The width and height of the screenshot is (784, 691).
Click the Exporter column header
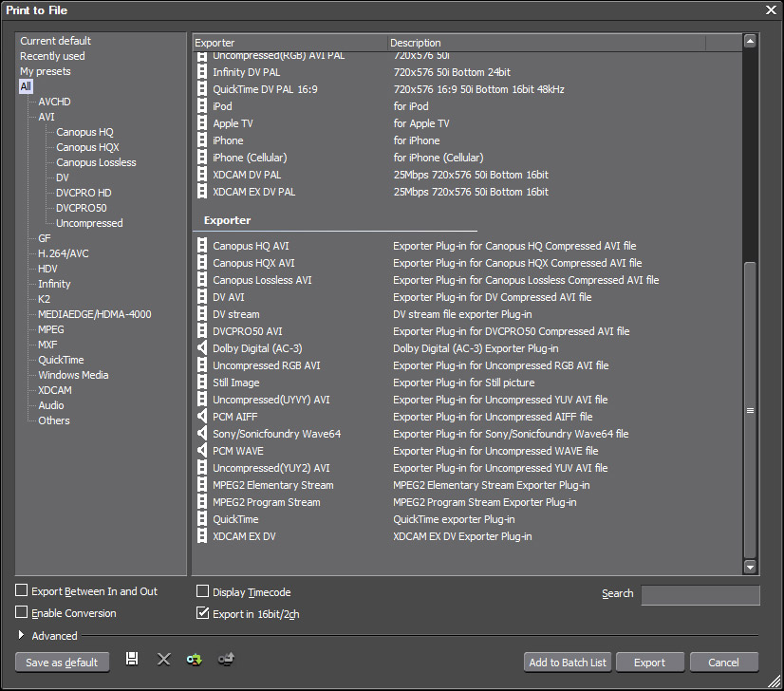tap(290, 43)
